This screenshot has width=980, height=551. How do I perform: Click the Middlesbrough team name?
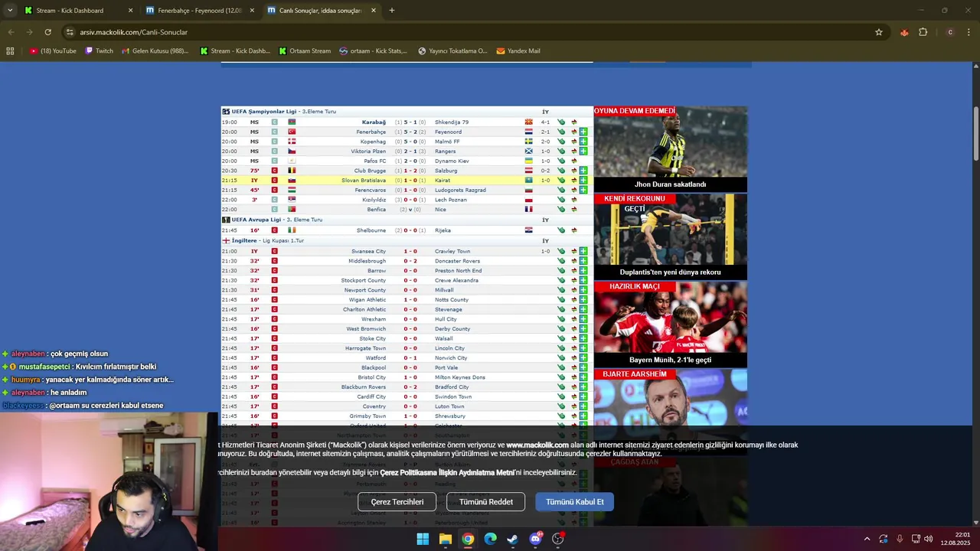tap(367, 261)
